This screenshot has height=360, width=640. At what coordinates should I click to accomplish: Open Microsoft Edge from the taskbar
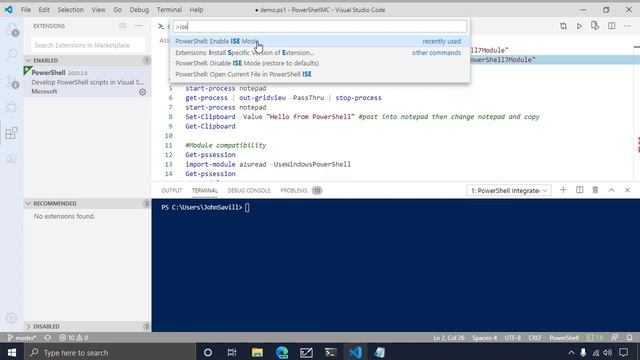[282, 352]
